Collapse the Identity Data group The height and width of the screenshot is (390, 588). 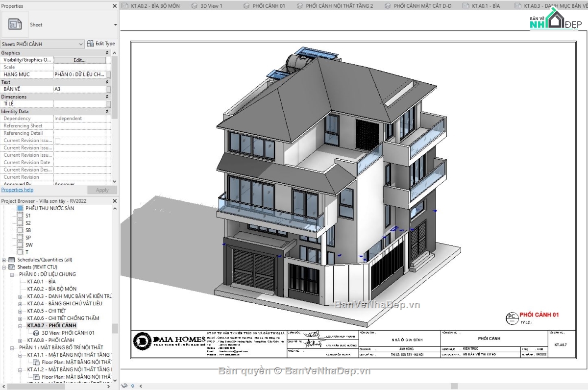pos(107,112)
